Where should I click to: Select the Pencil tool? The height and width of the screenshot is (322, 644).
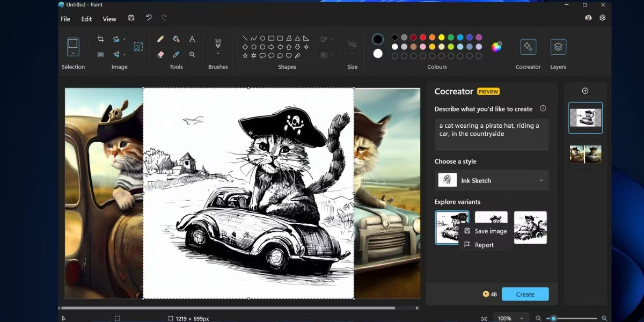[x=160, y=39]
